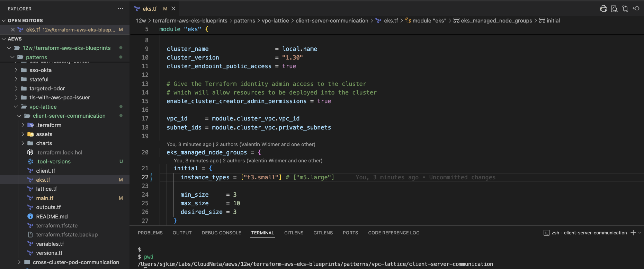Click the module "eks" breadcrumb
644x269 pixels.
coord(429,21)
